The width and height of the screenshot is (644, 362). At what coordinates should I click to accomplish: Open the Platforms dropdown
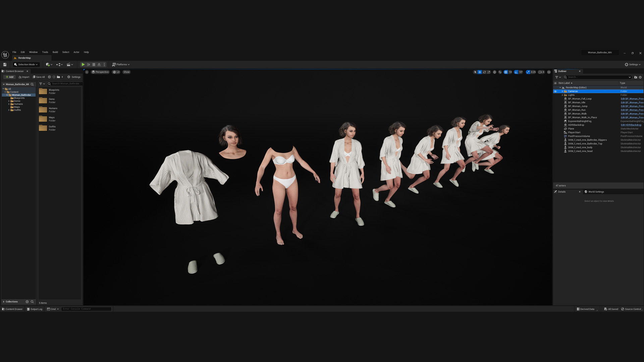coord(121,64)
